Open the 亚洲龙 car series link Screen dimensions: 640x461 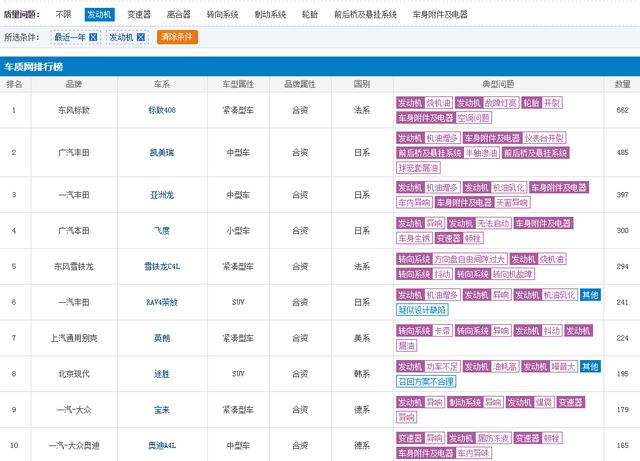click(162, 195)
